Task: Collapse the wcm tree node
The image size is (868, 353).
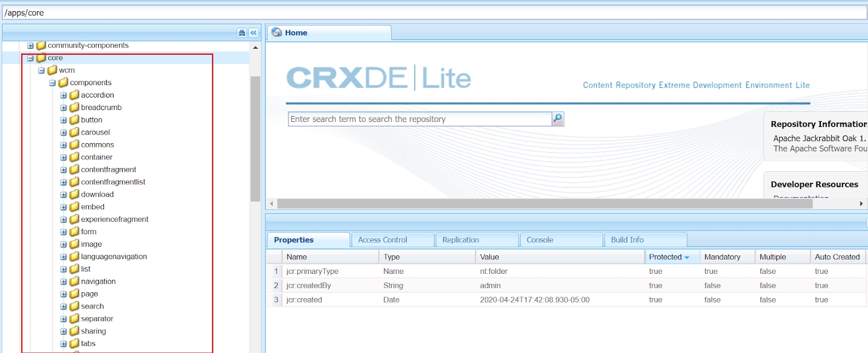Action: coord(41,70)
